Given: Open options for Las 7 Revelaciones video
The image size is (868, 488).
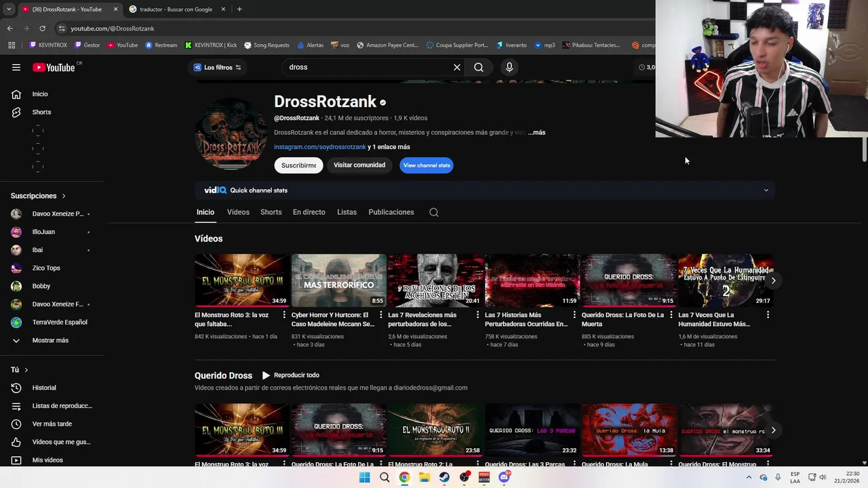Looking at the screenshot, I should [477, 315].
